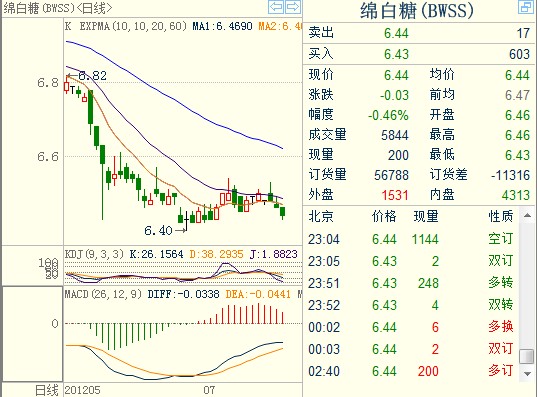This screenshot has height=397, width=537.
Task: Click the 248 volume in 23:51 row
Action: coord(428,283)
